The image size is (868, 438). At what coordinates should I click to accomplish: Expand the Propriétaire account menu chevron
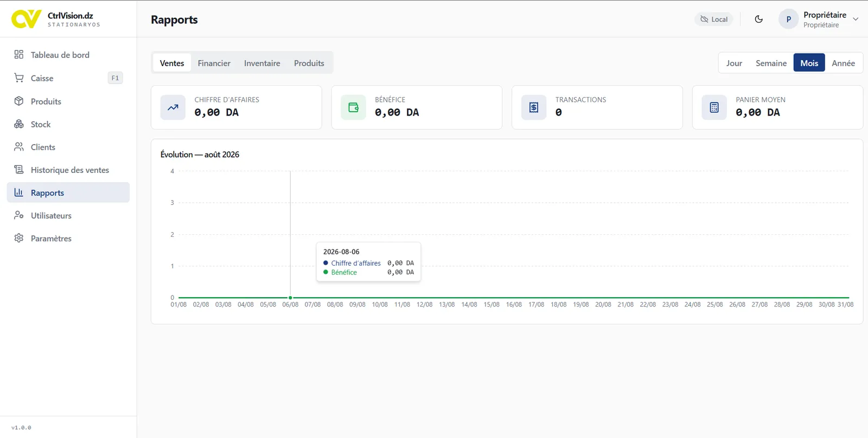(x=856, y=19)
